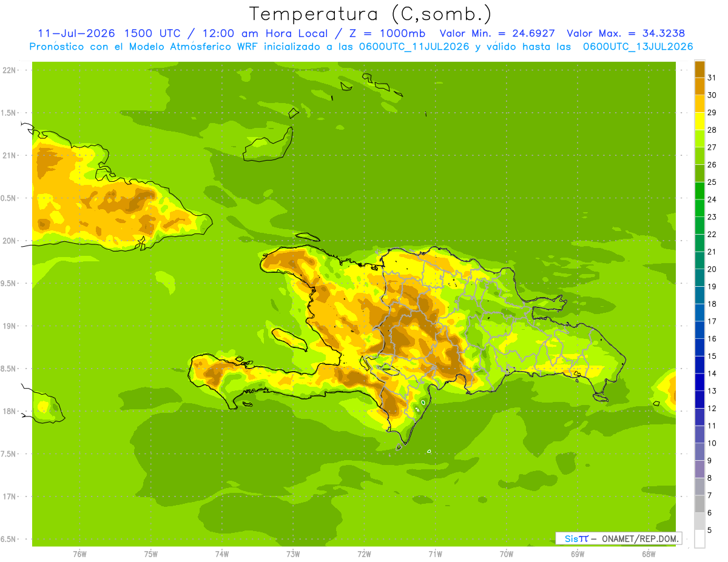Click the colorbar label '20'
The width and height of the screenshot is (728, 562).
coord(712,269)
